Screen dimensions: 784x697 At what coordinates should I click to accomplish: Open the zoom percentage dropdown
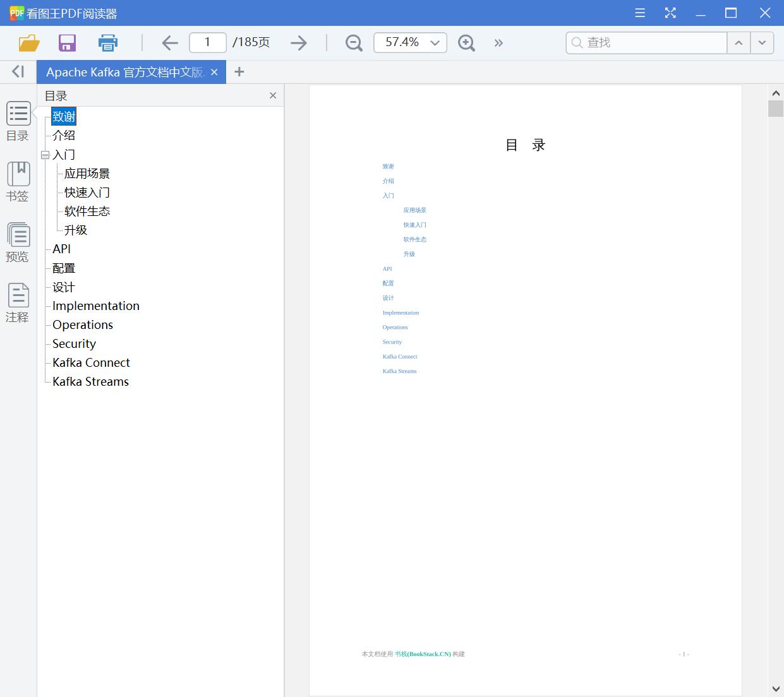[435, 43]
